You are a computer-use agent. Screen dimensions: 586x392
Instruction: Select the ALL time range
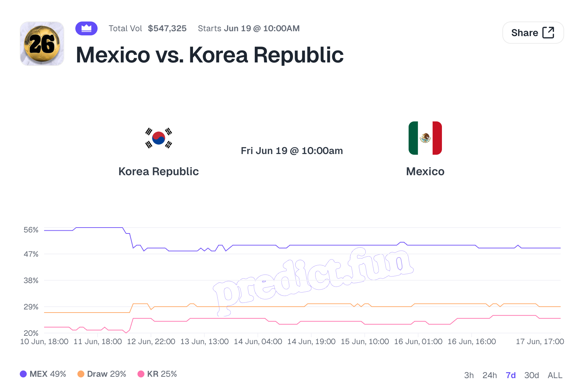point(555,375)
